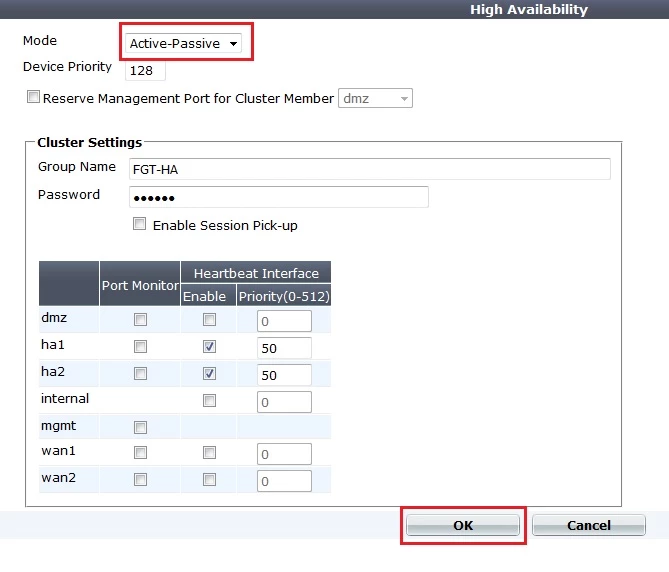Click the 'wan2' interface row label
Viewport: 669px width, 572px height.
pos(58,478)
